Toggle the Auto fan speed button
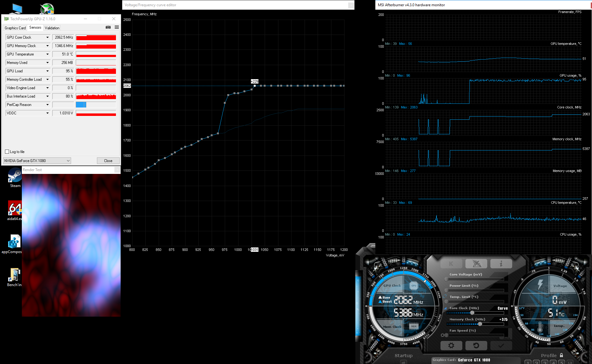This screenshot has height=364, width=592. (x=507, y=338)
